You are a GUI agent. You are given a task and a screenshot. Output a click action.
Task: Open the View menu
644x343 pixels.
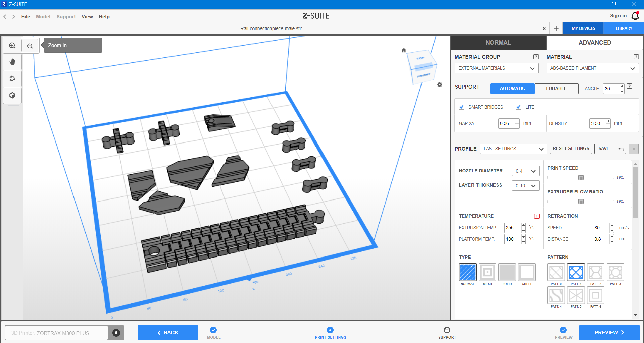(87, 17)
